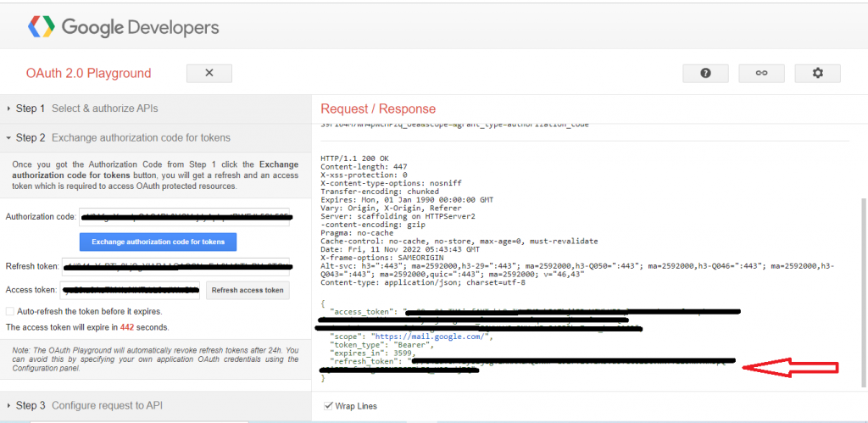
Task: Enable Auto-refresh the token before it expires
Action: point(10,311)
